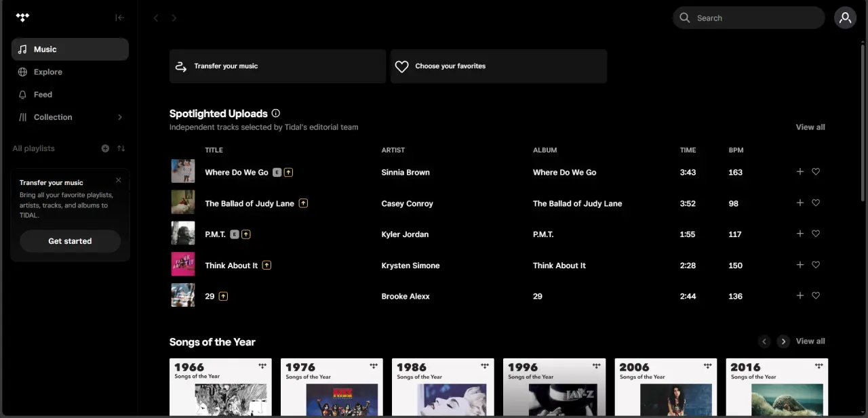The image size is (868, 418).
Task: Add Where Do We Go to playlist
Action: click(x=800, y=172)
